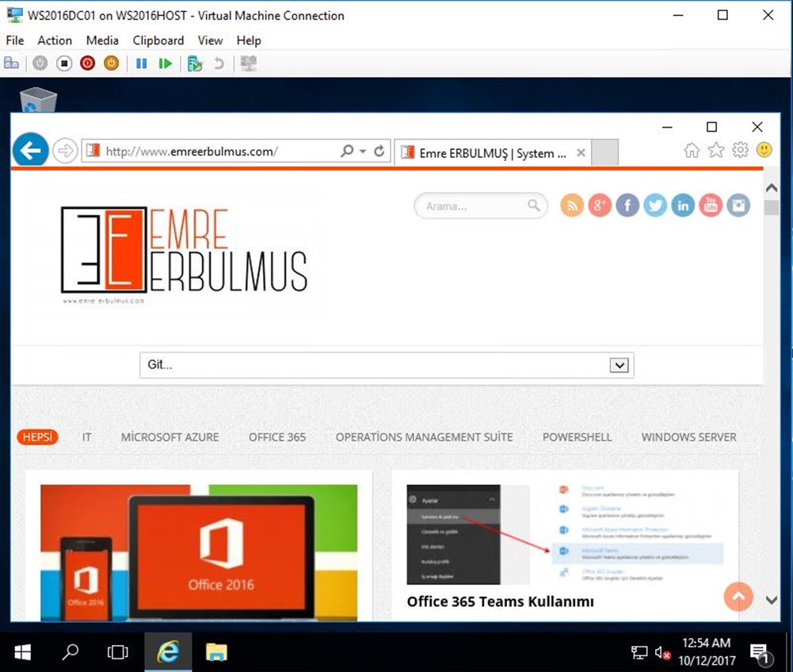Reset the virtual machine with green arrow

166,63
